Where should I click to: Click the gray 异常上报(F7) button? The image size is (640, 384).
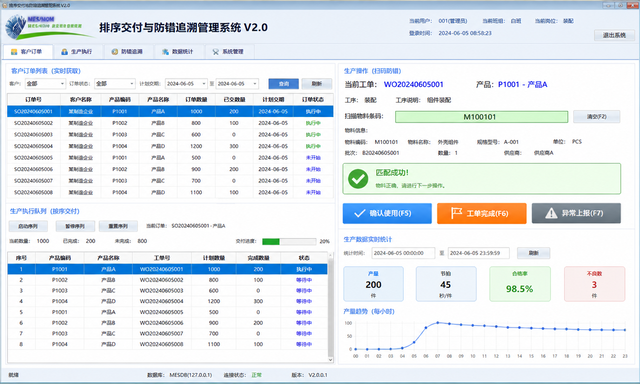(x=576, y=213)
